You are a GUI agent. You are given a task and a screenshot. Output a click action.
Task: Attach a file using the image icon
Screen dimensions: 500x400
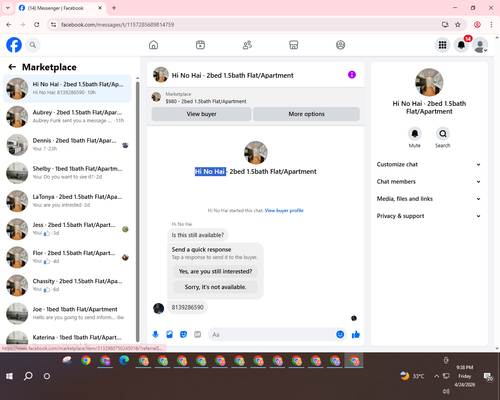(169, 334)
